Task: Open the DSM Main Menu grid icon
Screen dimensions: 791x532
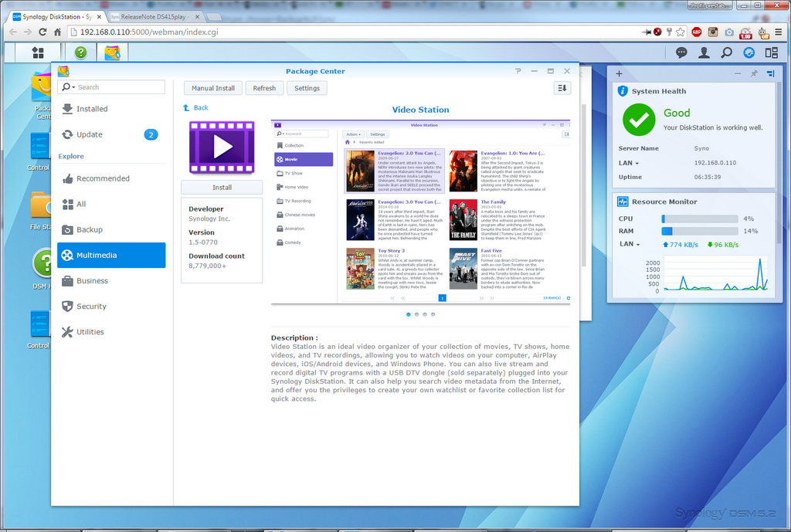Action: click(38, 53)
